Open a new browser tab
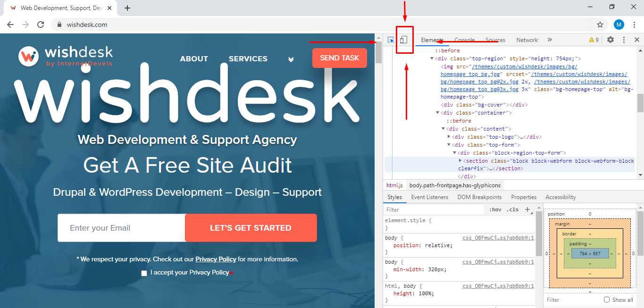 127,8
